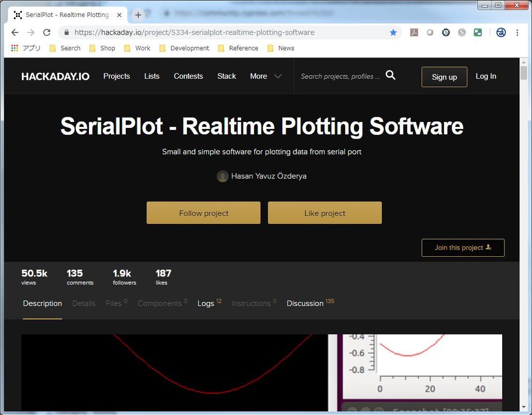Open the Chrome profile avatar
The height and width of the screenshot is (415, 532).
click(501, 32)
